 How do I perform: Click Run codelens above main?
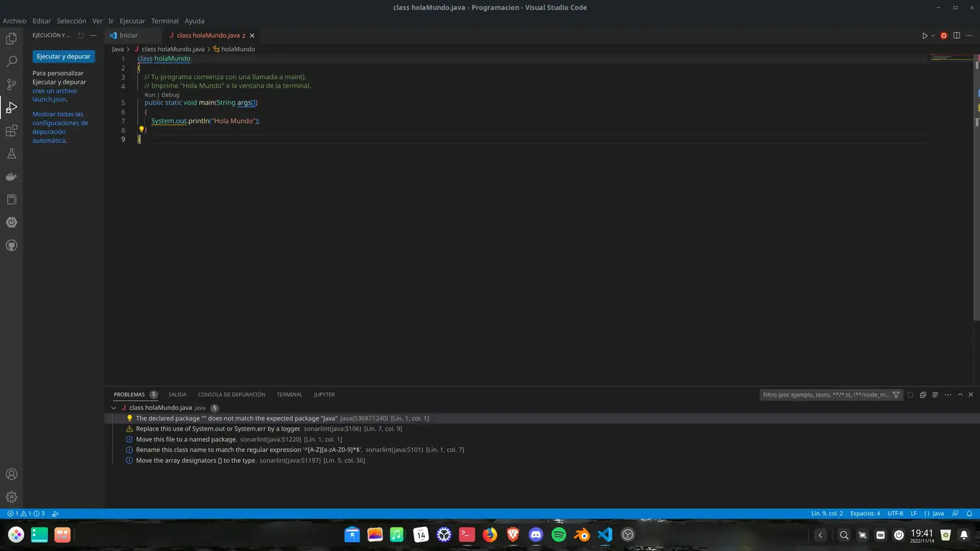149,95
